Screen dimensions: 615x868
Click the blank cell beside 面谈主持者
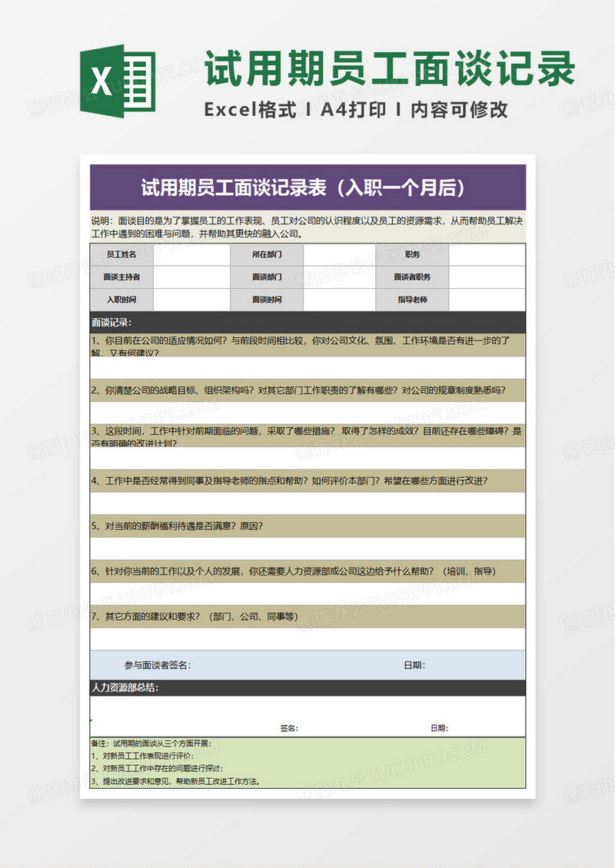click(x=191, y=277)
